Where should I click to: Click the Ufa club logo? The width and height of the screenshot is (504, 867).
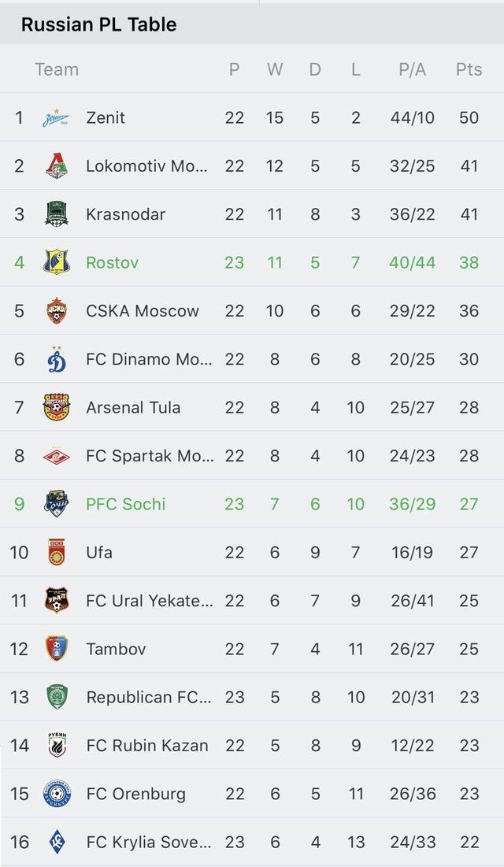56,552
